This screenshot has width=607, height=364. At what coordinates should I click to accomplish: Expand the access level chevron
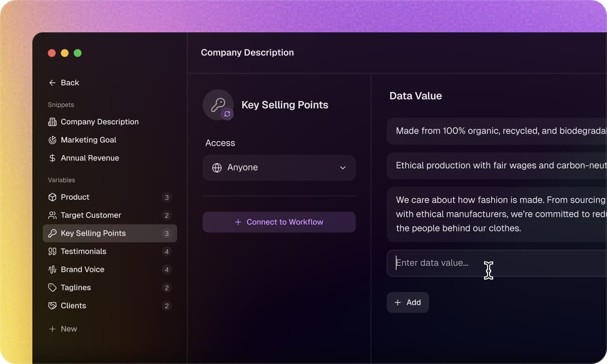tap(343, 168)
